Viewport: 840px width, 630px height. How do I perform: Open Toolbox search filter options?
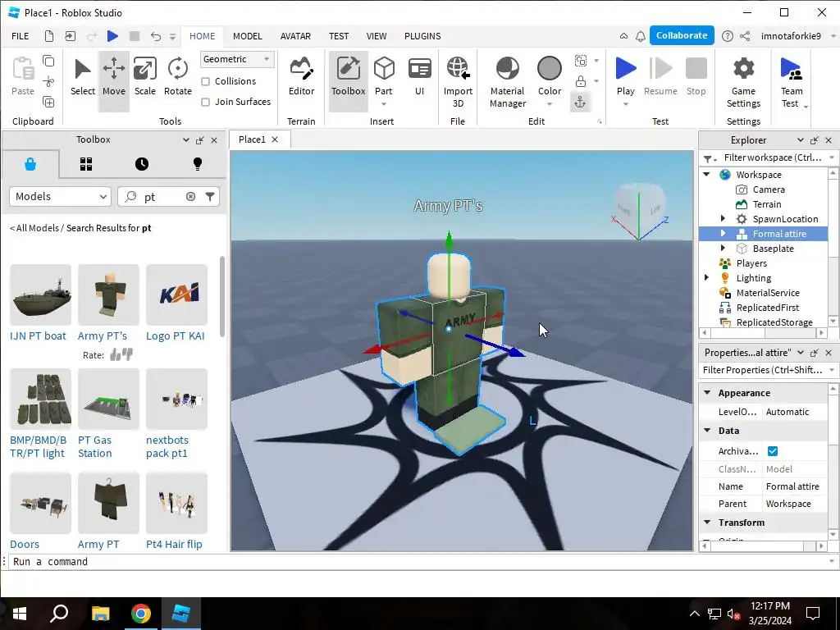tap(210, 197)
